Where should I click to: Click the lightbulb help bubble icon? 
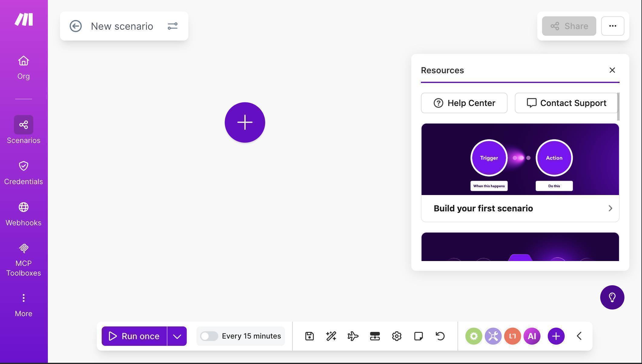pyautogui.click(x=612, y=297)
